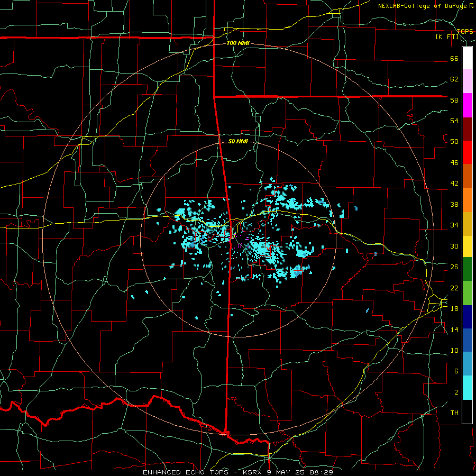Screen dimensions: 476x476
Task: Click the navy blue 22 legend swatch
Action: [x=467, y=317]
